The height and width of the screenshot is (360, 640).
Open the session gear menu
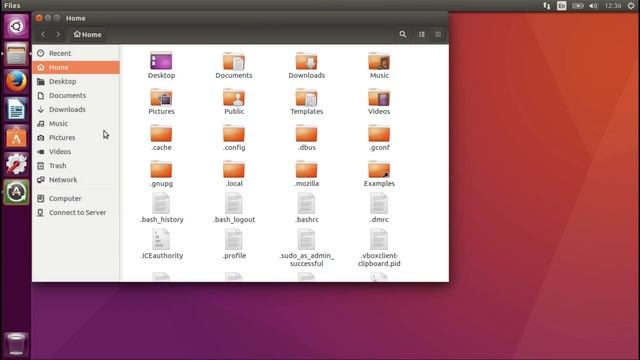click(x=631, y=5)
